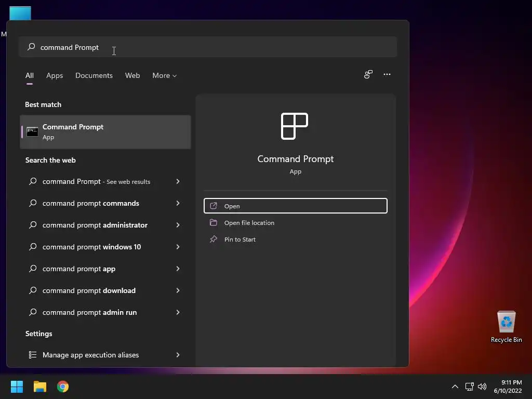Click the 'Command Prompt' title in preview pane

click(x=295, y=159)
